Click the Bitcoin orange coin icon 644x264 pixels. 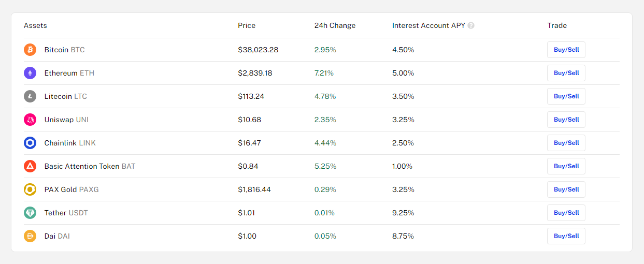pos(30,50)
